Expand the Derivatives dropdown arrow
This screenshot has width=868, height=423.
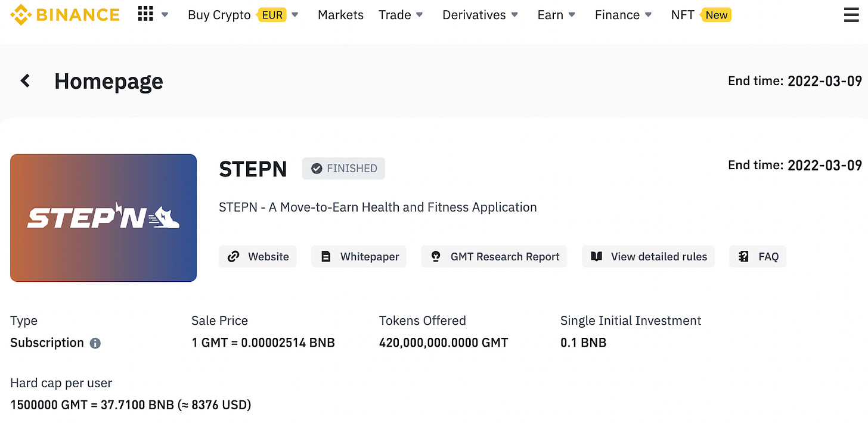pos(514,15)
